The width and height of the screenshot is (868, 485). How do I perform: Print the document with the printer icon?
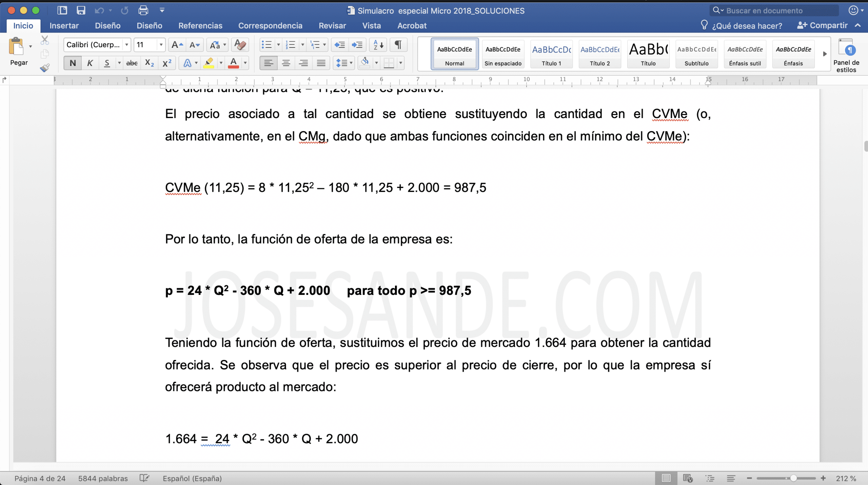pyautogui.click(x=143, y=11)
